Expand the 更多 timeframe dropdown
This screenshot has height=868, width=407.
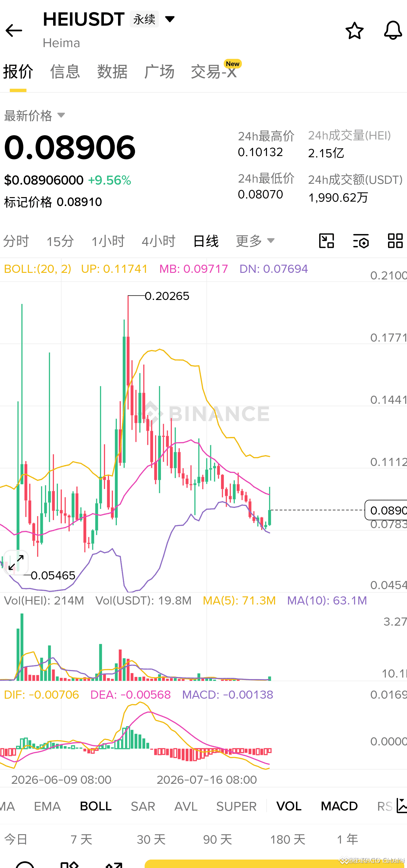(256, 241)
